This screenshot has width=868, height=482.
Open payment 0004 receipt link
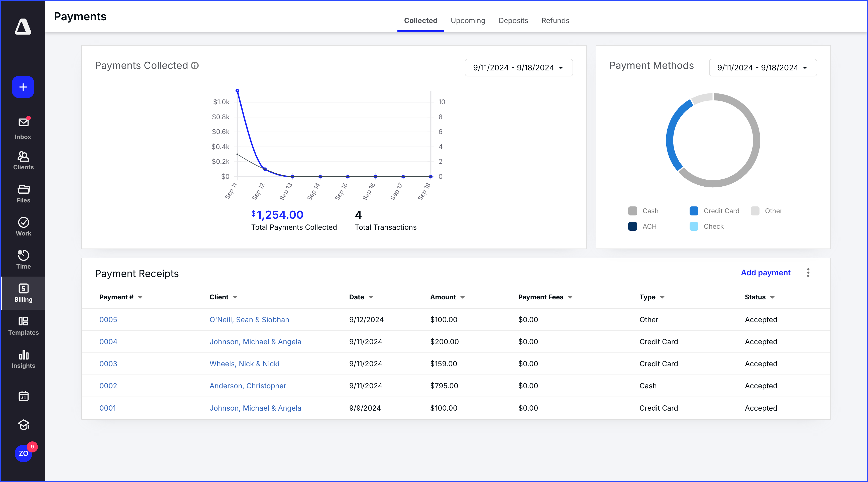point(108,341)
